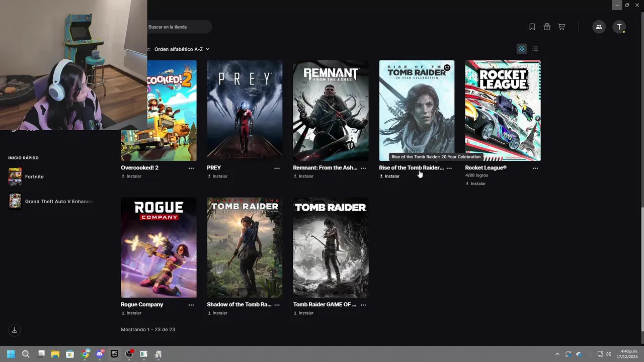
Task: Switch library to list view
Action: click(x=535, y=49)
